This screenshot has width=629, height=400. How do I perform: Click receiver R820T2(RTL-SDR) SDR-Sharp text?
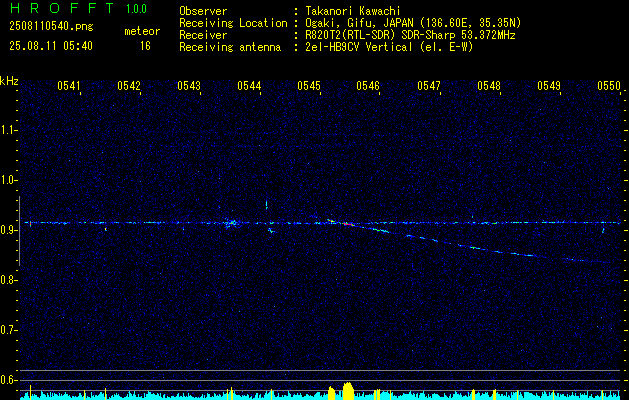click(410, 35)
